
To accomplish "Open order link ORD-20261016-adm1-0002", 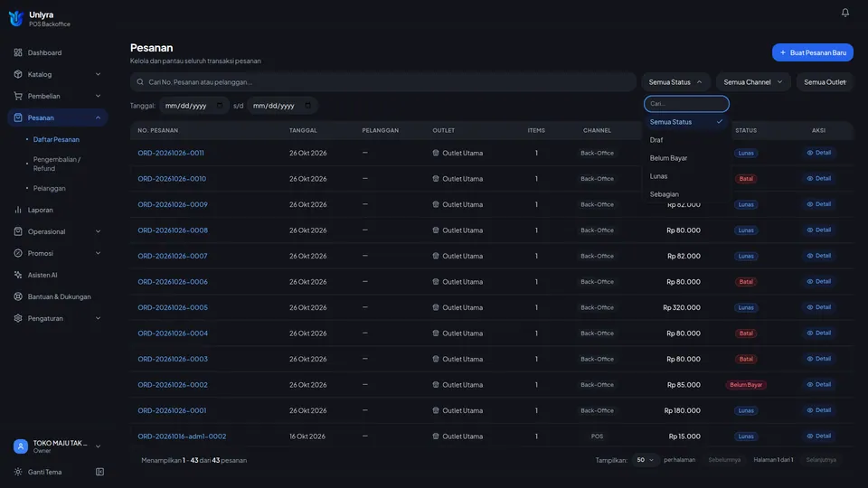I will tap(182, 436).
